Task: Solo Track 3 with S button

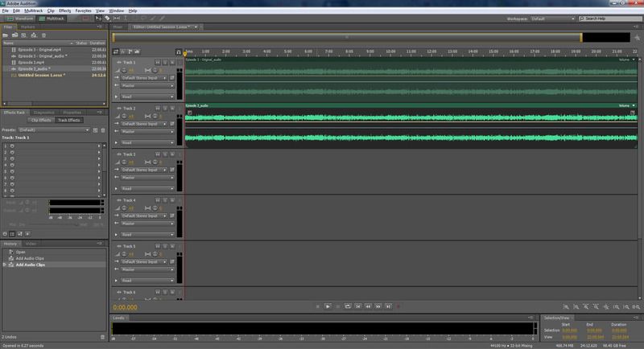Action: (165, 154)
